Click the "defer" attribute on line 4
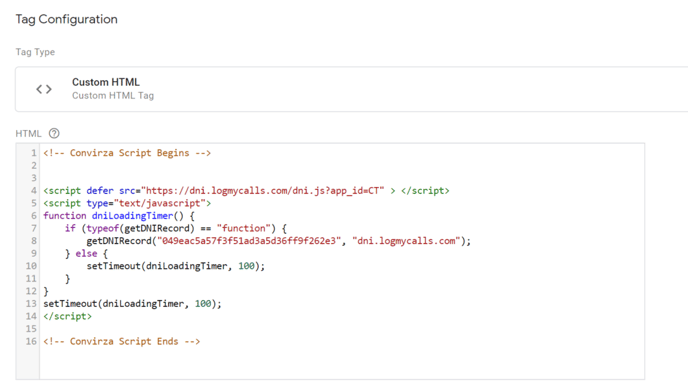Screen dimensions: 688x384 (x=100, y=190)
